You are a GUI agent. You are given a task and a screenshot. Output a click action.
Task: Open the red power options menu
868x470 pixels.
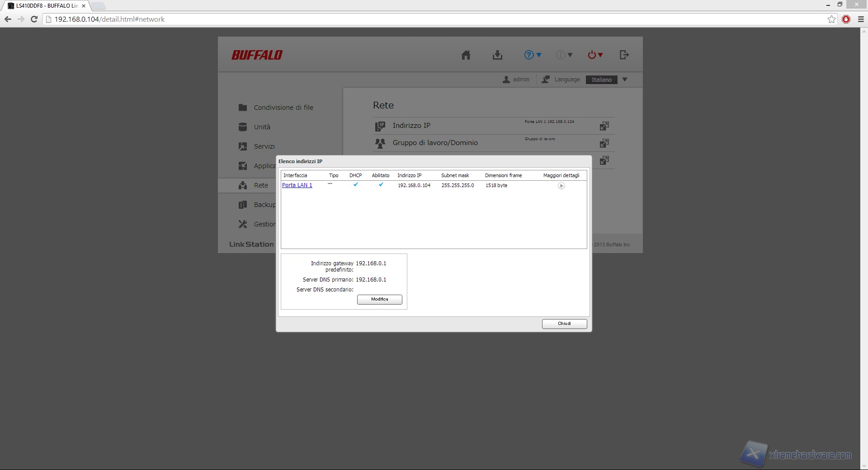tap(595, 55)
